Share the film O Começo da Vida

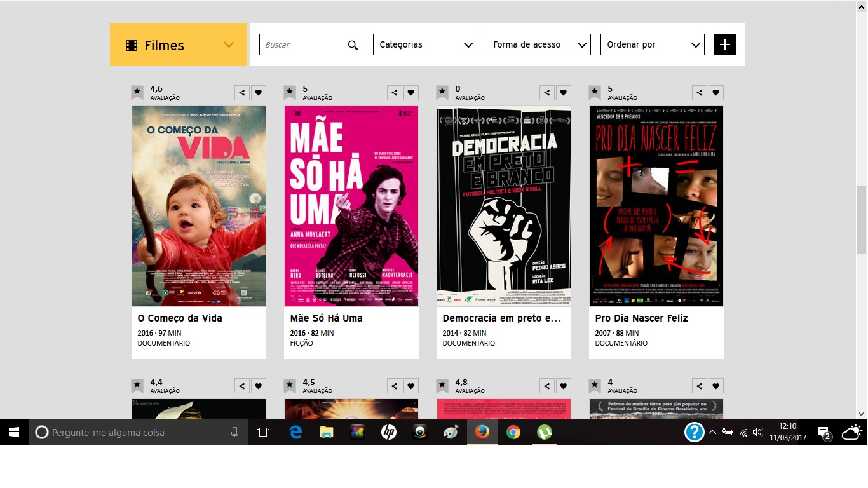point(242,93)
